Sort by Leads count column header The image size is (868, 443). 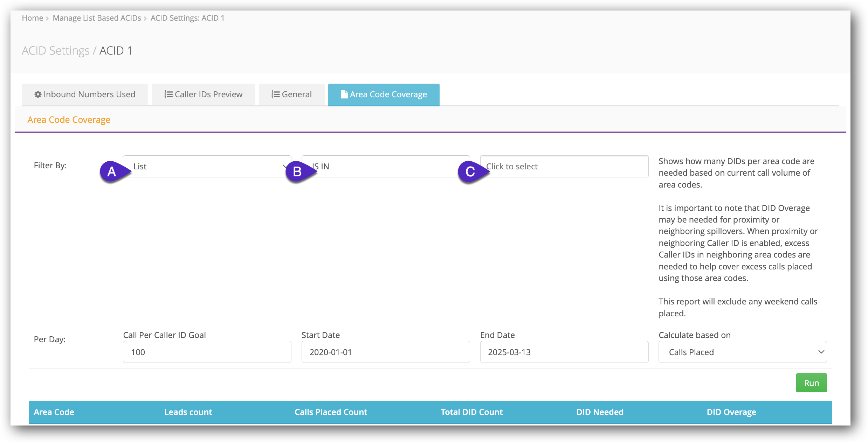[188, 412]
